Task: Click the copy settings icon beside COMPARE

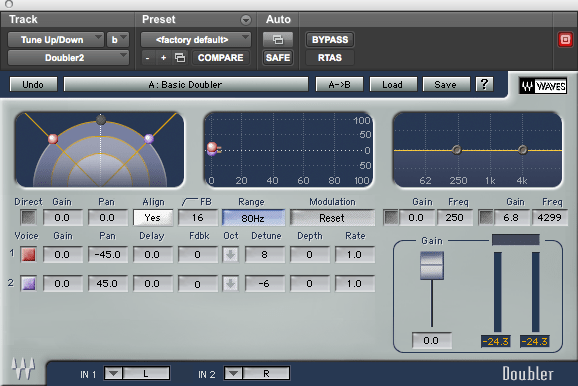Action: [180, 58]
